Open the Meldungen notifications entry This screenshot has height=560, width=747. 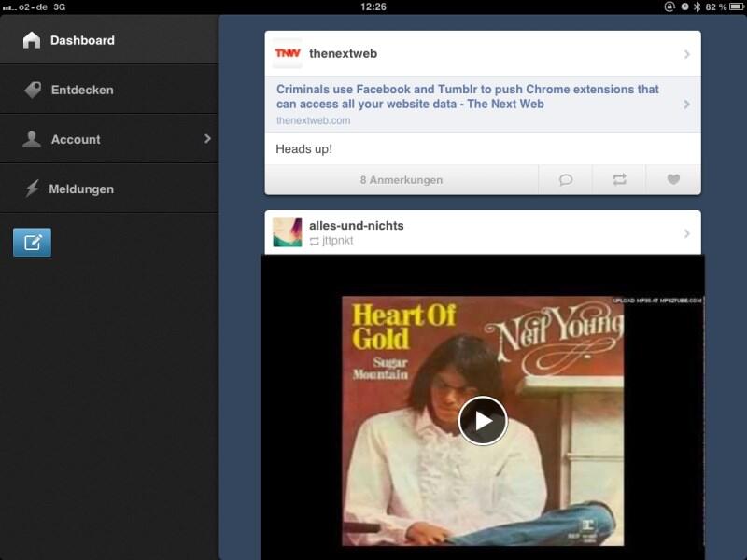pos(109,189)
